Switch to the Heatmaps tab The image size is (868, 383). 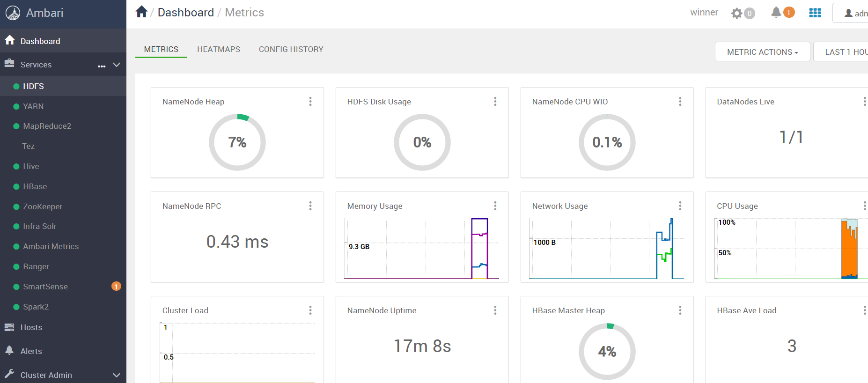click(219, 49)
